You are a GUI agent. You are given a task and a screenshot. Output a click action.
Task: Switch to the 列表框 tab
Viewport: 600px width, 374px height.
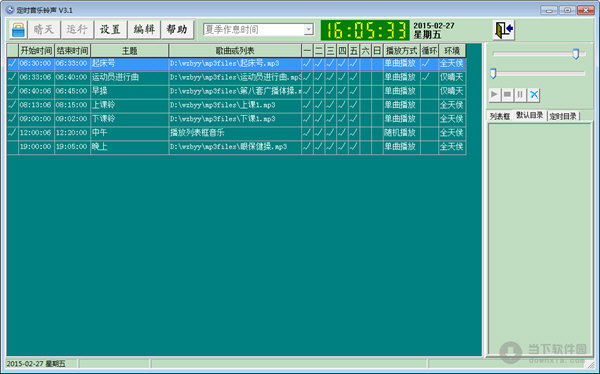(x=500, y=116)
